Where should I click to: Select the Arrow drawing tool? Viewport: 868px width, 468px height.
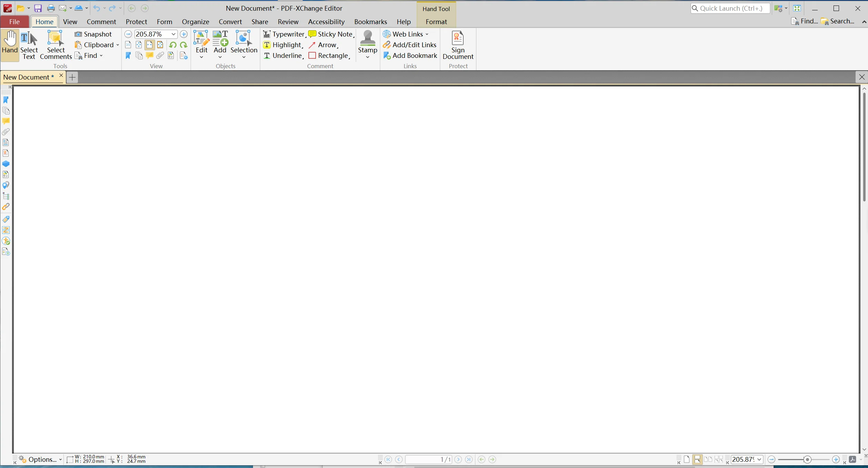coord(323,45)
